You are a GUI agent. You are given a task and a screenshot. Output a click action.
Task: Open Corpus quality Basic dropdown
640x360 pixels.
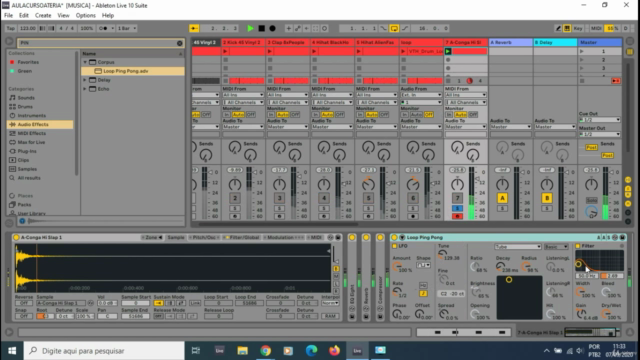tap(556, 247)
